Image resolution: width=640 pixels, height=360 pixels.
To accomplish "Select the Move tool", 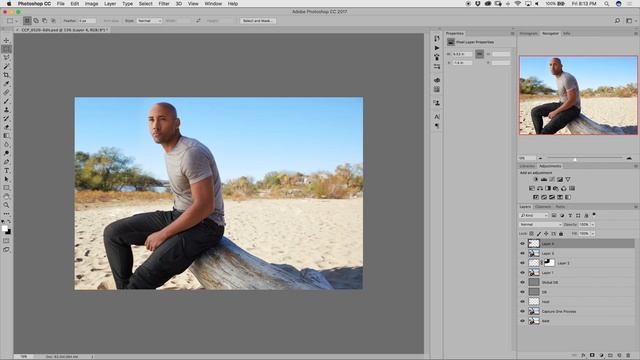I will point(6,40).
